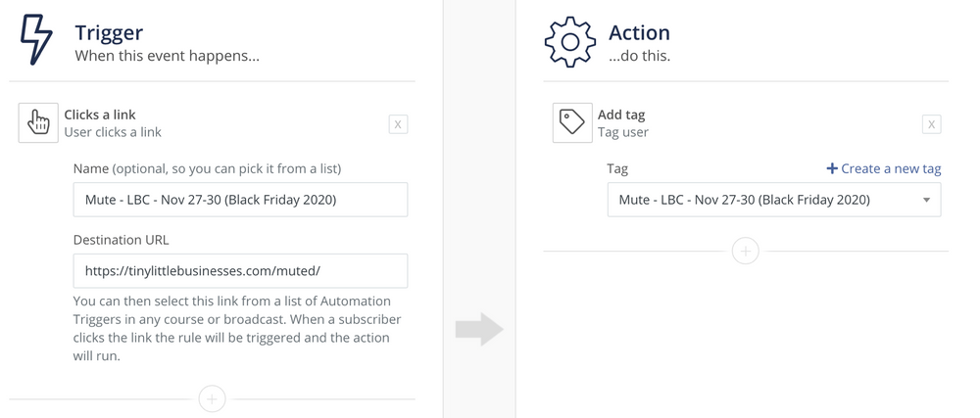This screenshot has height=418, width=980.
Task: Add another action with the plus circle
Action: click(745, 252)
